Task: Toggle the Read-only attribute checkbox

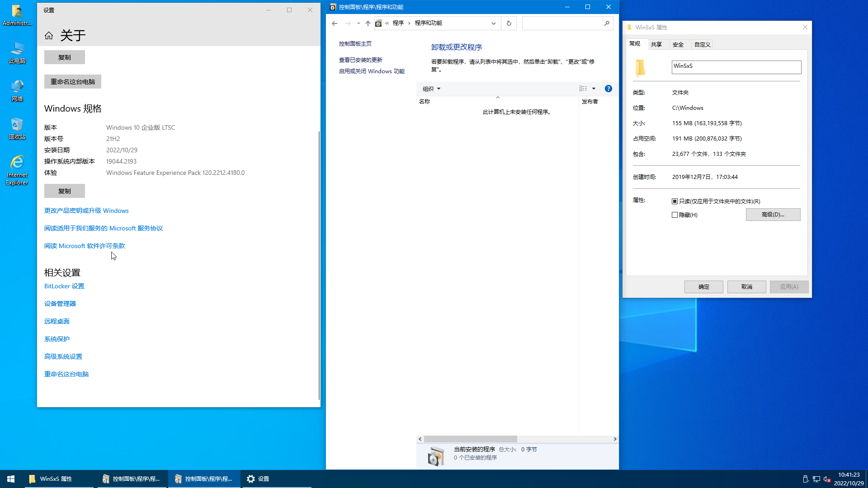Action: [675, 202]
